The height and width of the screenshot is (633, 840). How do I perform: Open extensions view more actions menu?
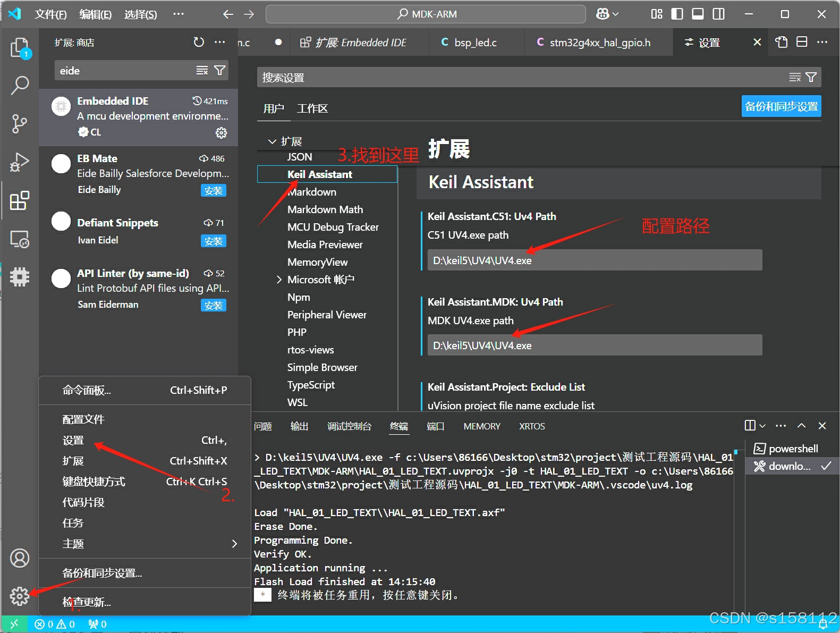pyautogui.click(x=220, y=42)
